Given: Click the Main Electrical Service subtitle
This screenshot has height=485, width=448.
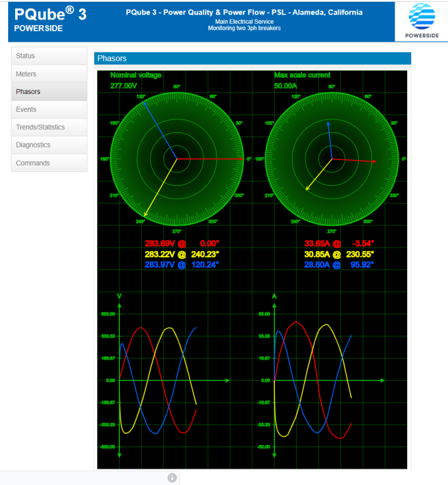Looking at the screenshot, I should pyautogui.click(x=245, y=22).
